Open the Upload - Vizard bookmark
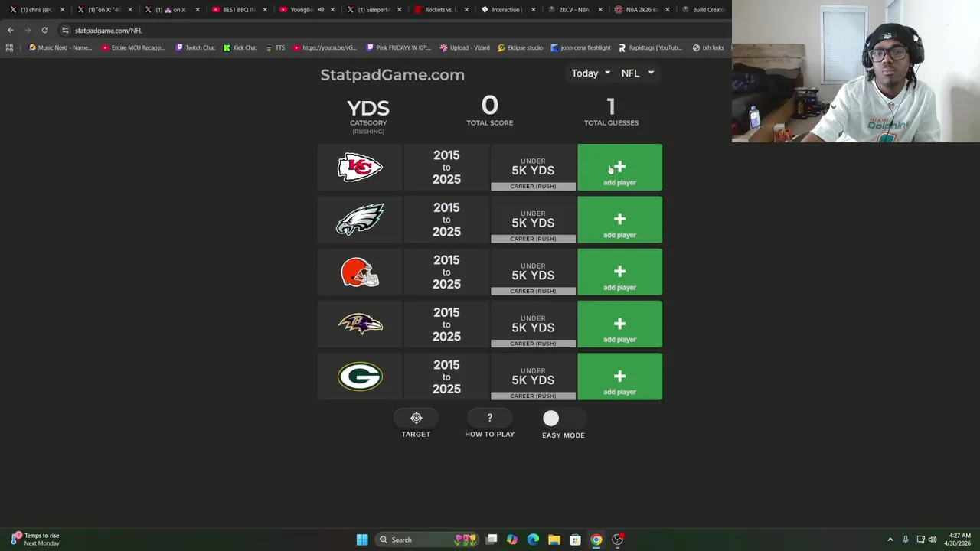The height and width of the screenshot is (551, 980). [465, 47]
